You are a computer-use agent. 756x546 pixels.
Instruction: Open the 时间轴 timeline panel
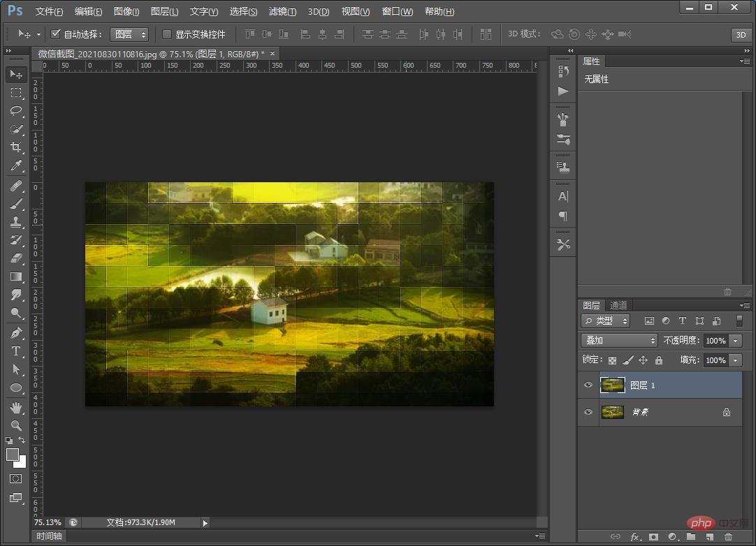point(49,536)
